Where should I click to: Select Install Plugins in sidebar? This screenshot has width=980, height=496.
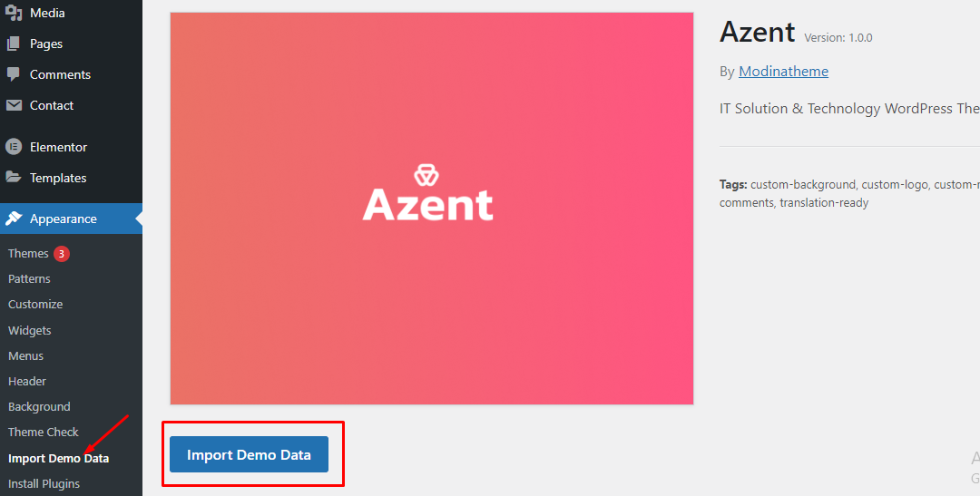point(44,483)
